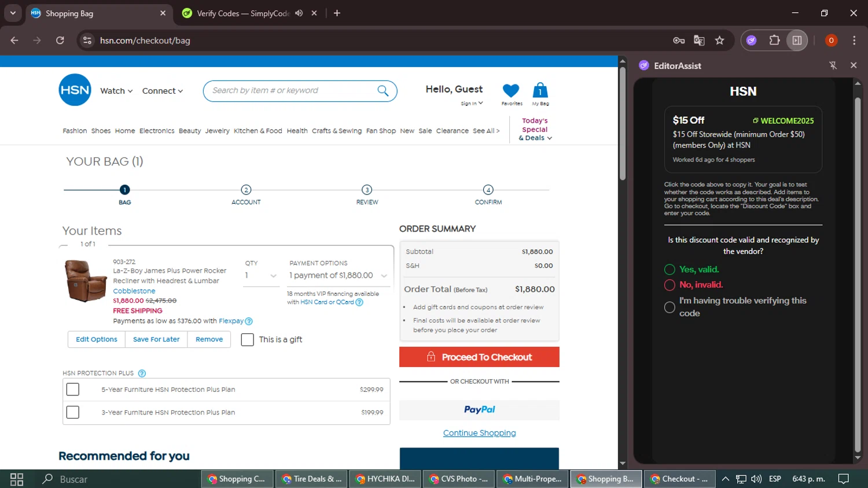Expand Today's Special & Deals
Viewport: 868px width, 488px height.
535,130
